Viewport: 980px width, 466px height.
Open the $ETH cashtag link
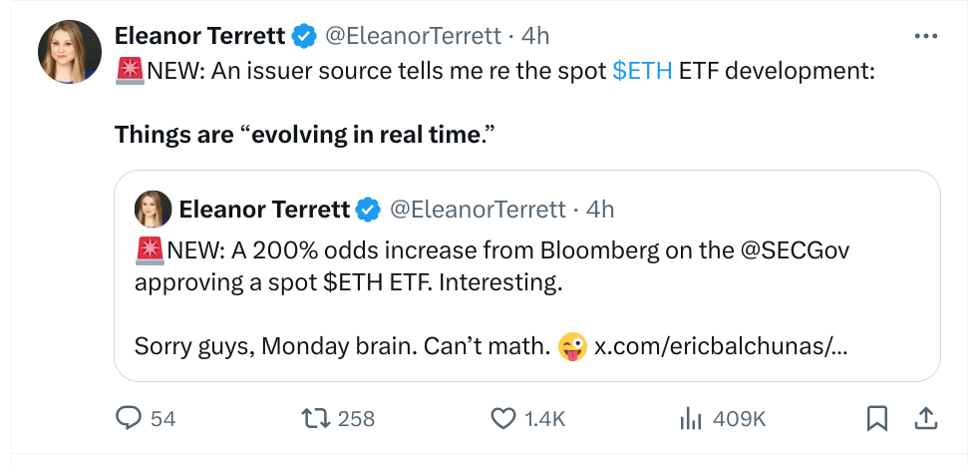pyautogui.click(x=642, y=71)
